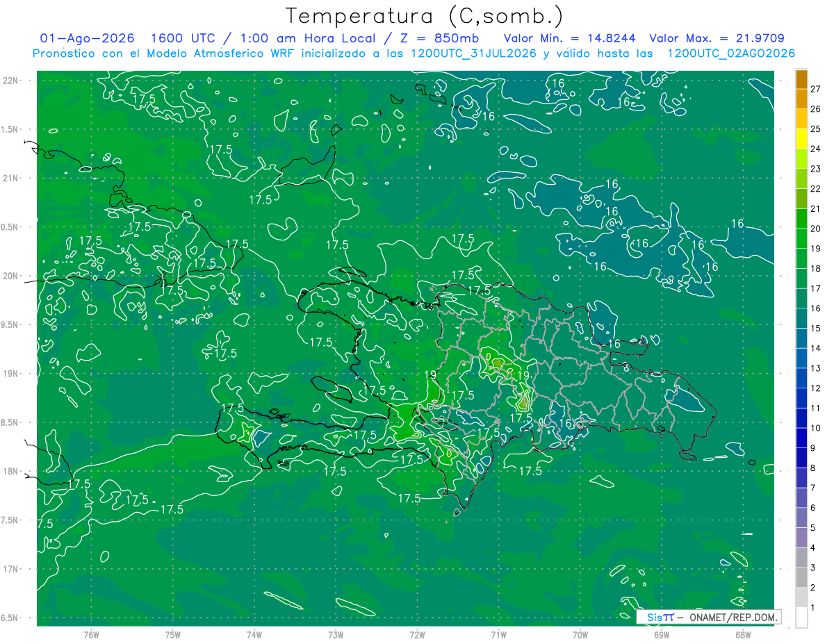Select the date text "01-Ago-2026"

88,39
